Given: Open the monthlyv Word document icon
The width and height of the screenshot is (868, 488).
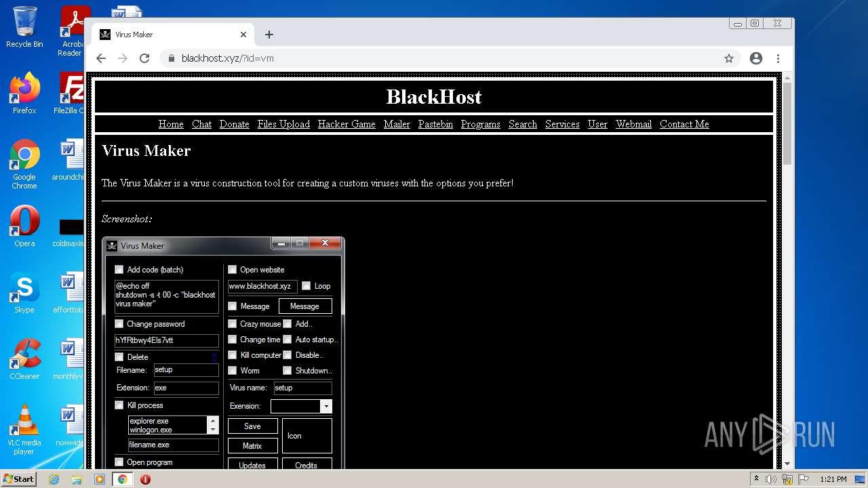Looking at the screenshot, I should (70, 359).
